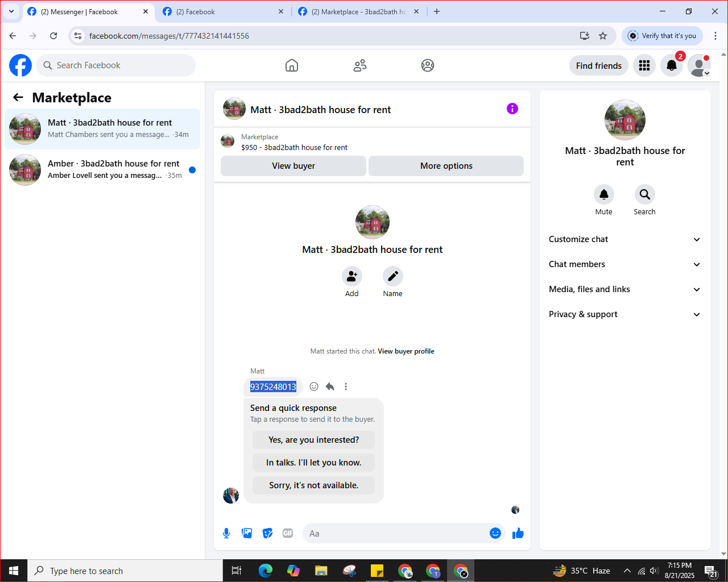Image resolution: width=728 pixels, height=582 pixels.
Task: Expand Media, files and links section
Action: point(625,289)
